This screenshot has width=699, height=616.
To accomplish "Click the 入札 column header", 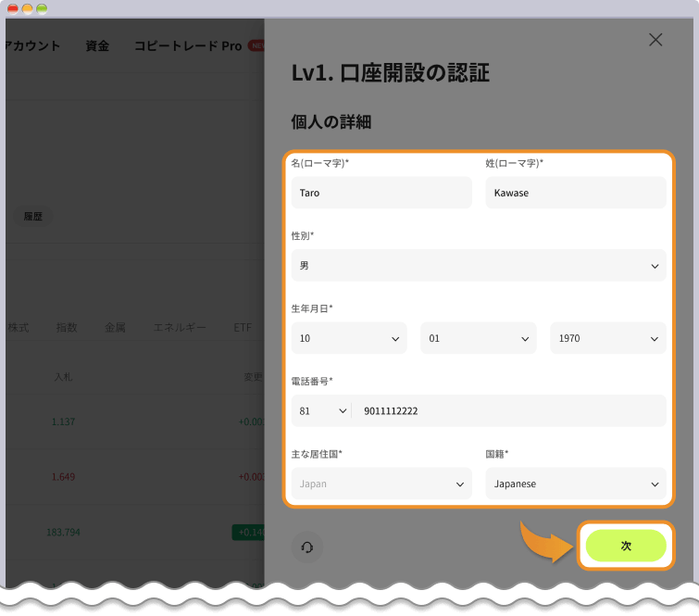I will point(63,377).
